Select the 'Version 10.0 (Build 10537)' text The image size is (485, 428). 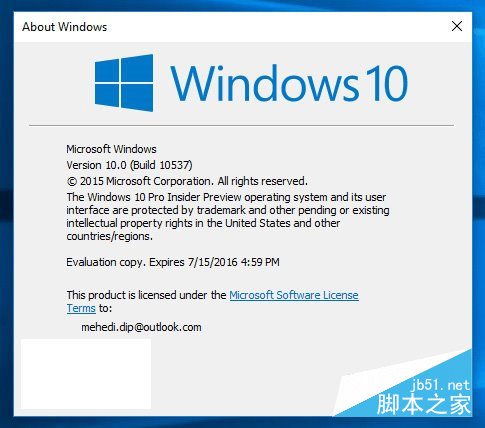(129, 165)
